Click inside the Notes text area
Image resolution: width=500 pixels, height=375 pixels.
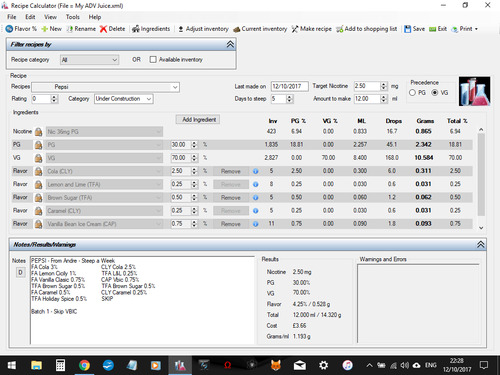pyautogui.click(x=142, y=300)
